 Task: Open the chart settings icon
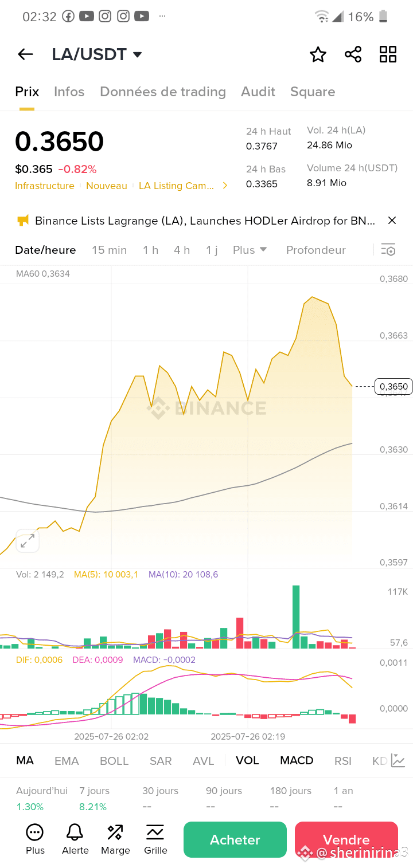pos(388,250)
